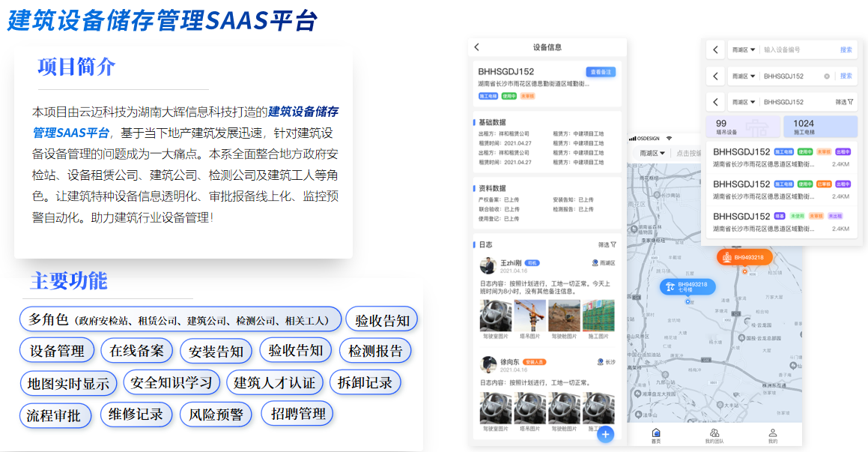Click the 在线备案 feature pill
The image size is (868, 452).
click(137, 351)
